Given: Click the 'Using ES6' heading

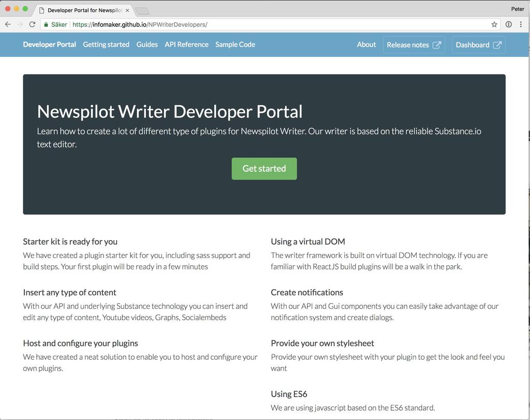Looking at the screenshot, I should tap(289, 394).
